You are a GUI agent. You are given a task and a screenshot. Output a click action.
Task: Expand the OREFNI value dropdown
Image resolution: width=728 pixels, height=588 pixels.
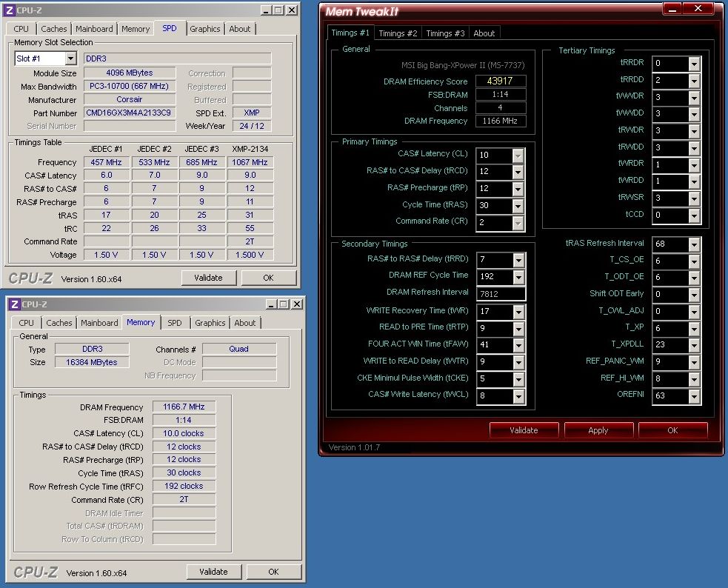[x=694, y=398]
